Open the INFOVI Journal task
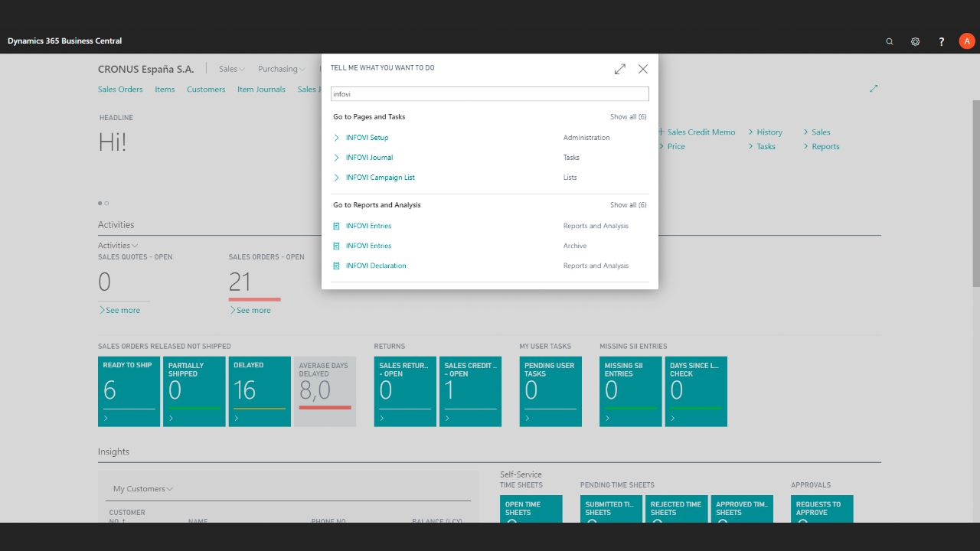 pos(369,158)
